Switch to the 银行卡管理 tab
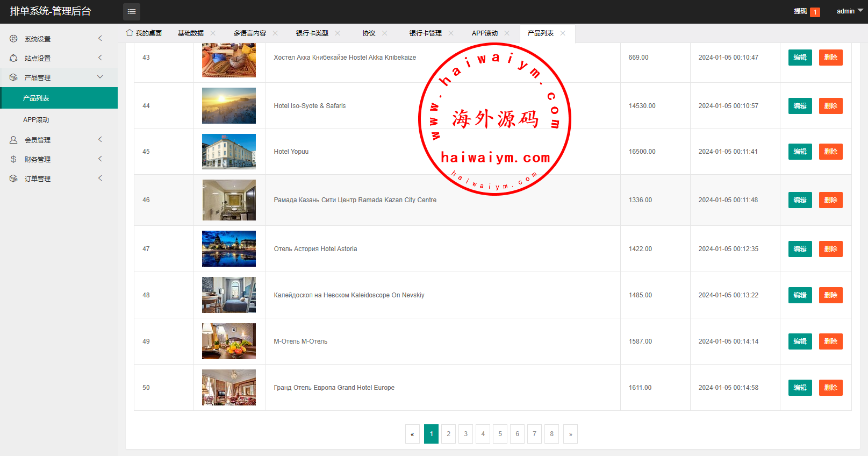 426,33
